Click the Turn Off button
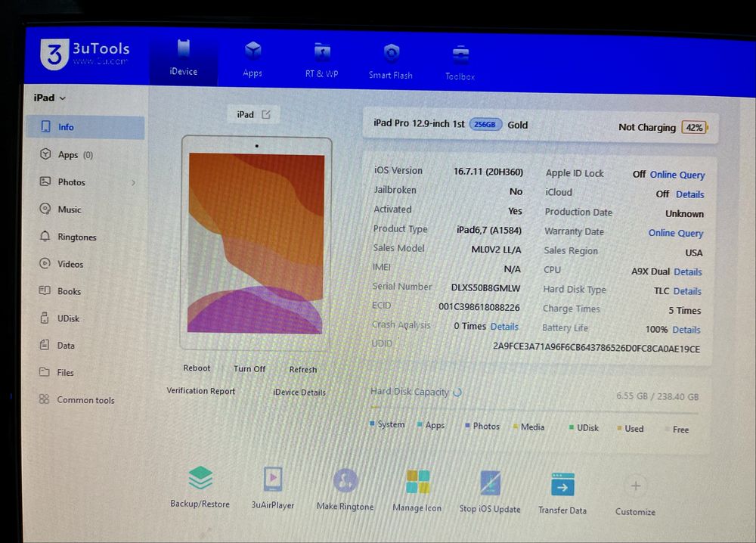 (x=249, y=369)
